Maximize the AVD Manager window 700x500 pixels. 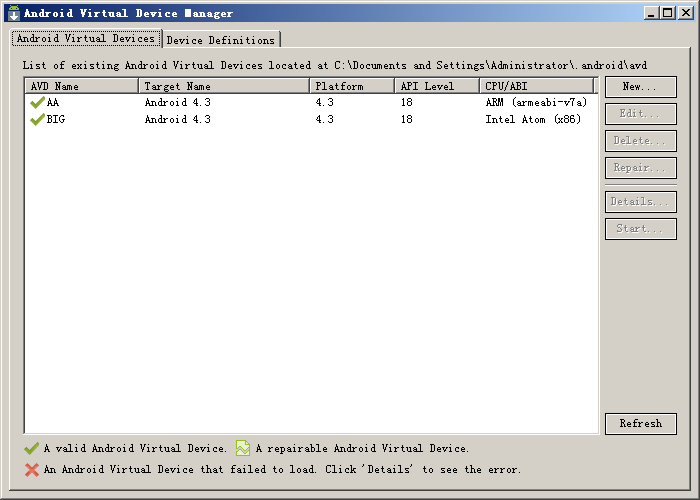coord(668,13)
